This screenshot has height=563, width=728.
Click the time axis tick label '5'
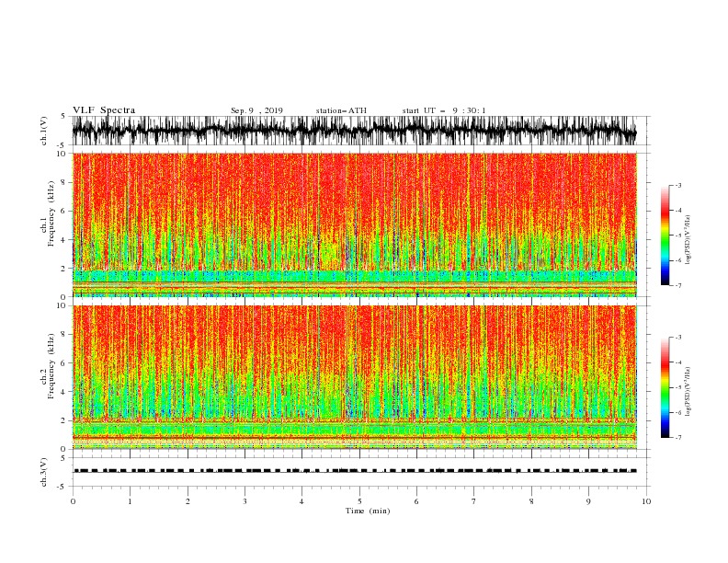pyautogui.click(x=359, y=501)
